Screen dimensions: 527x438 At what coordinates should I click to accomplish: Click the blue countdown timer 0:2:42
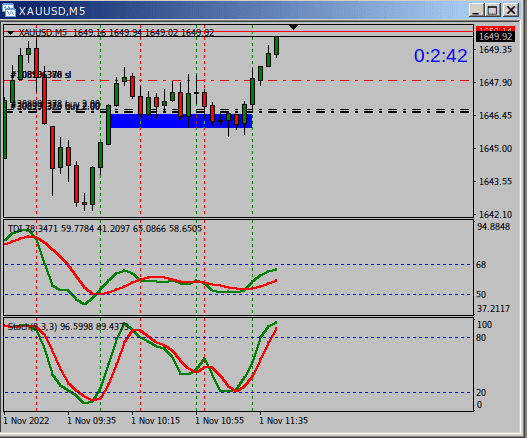tap(440, 55)
